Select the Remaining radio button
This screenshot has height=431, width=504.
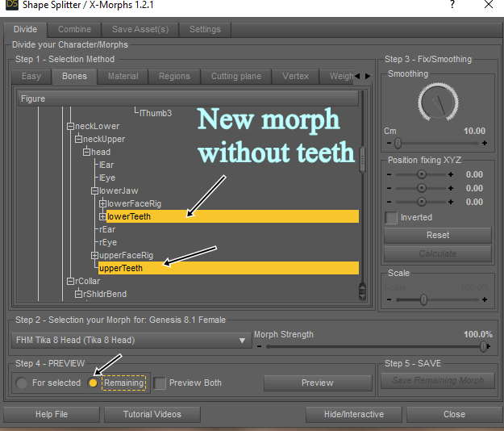[93, 383]
